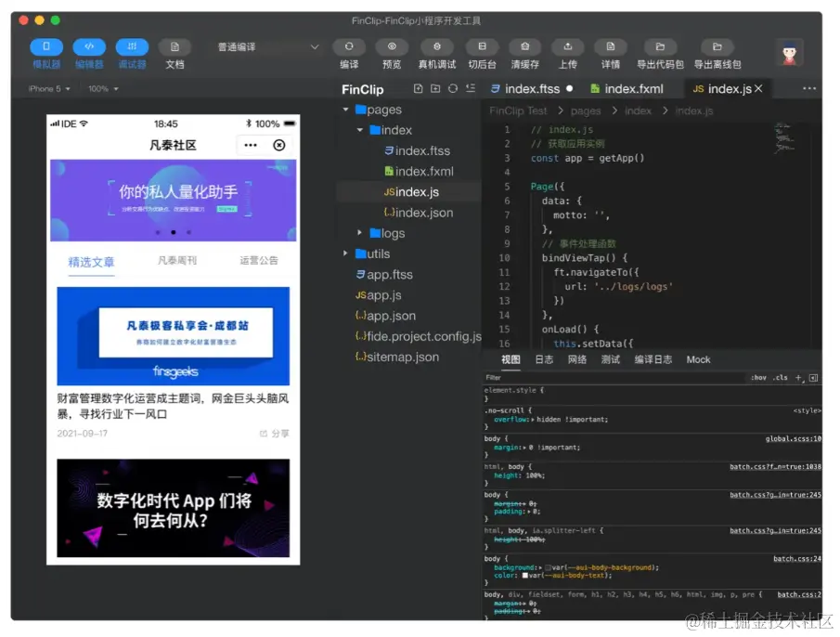Toggle the computed styles sidebar icon
840x637 pixels.
(813, 378)
